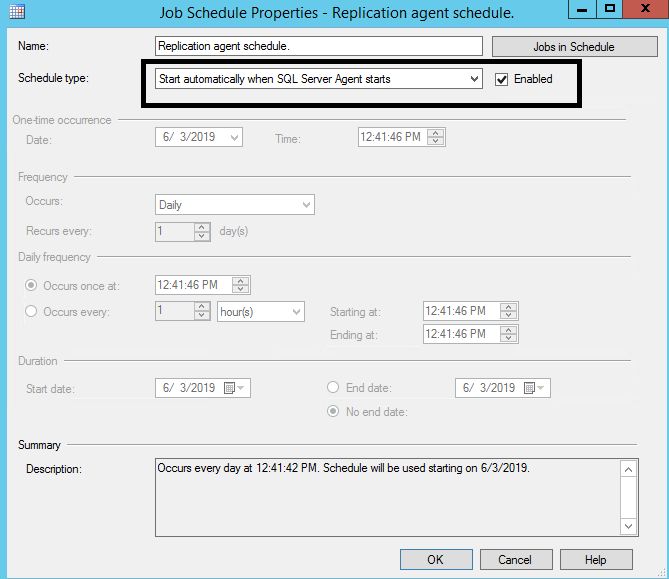Toggle the Enabled checkbox
This screenshot has width=669, height=579.
(x=501, y=79)
